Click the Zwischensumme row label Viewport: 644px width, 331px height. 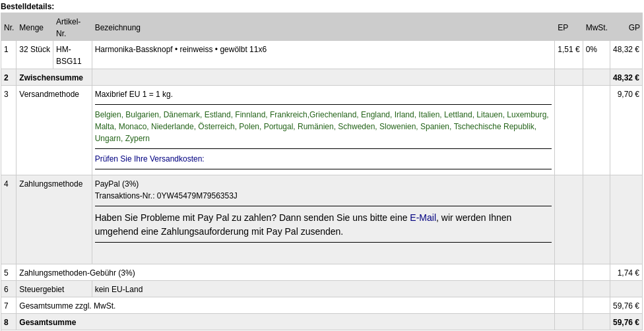(51, 78)
